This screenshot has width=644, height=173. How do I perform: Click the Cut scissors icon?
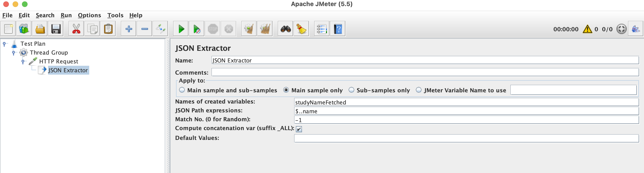click(76, 29)
